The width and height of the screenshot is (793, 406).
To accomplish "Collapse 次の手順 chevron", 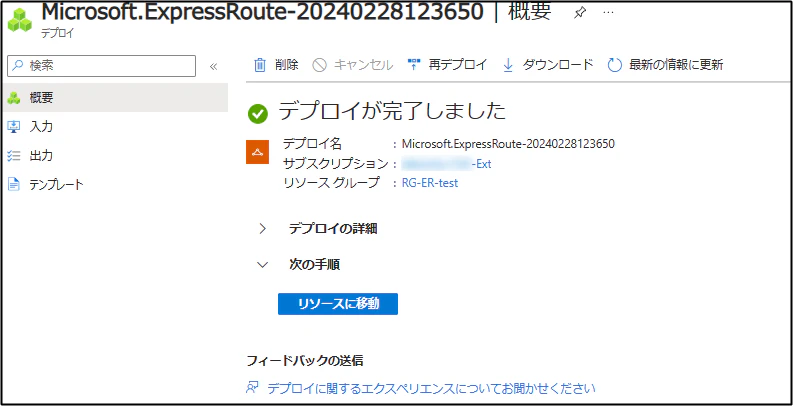I will click(x=262, y=264).
